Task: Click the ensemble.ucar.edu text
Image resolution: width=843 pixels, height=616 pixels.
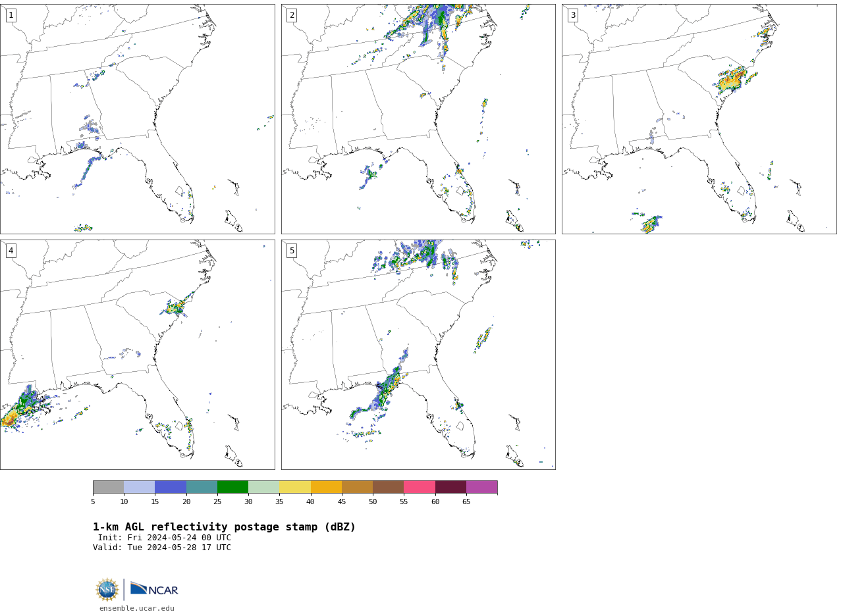Action: click(137, 609)
